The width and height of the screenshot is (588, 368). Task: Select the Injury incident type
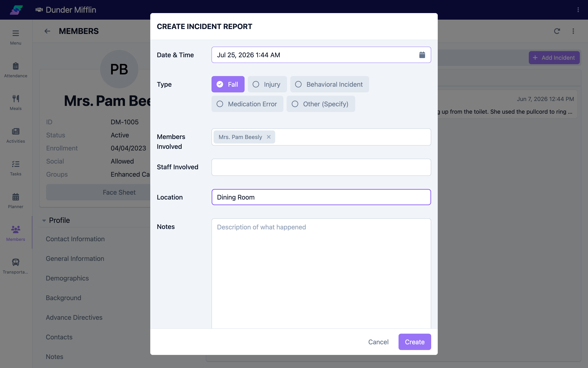267,84
